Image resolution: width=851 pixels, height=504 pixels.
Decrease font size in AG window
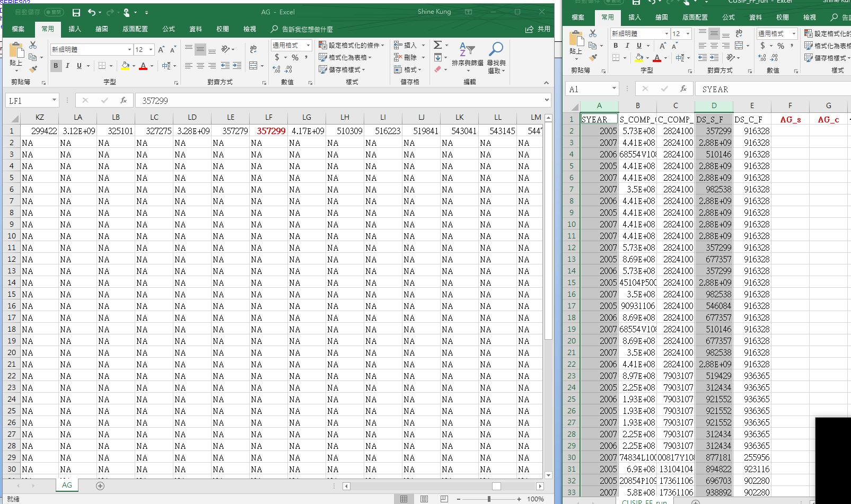point(173,49)
